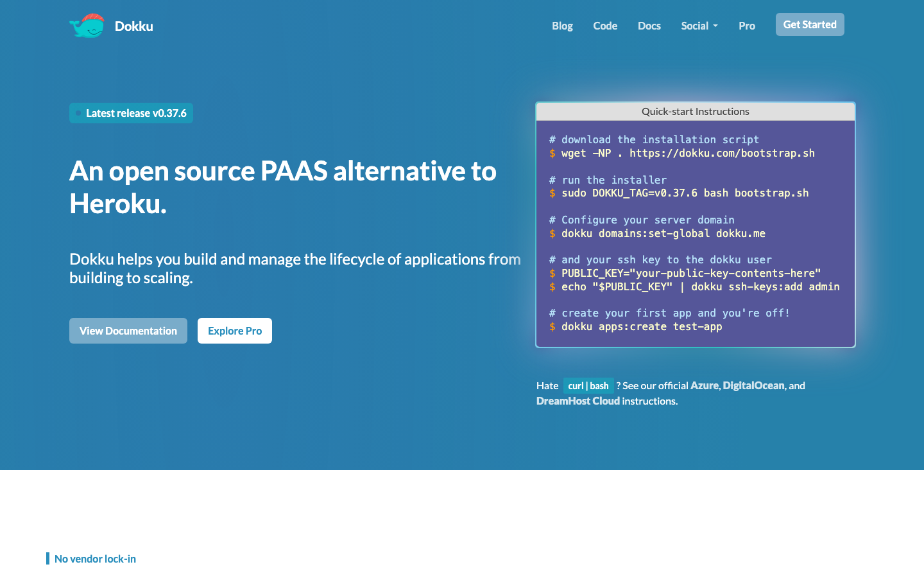The width and height of the screenshot is (924, 578).
Task: Click the Quick-start Instructions title bar
Action: click(695, 111)
